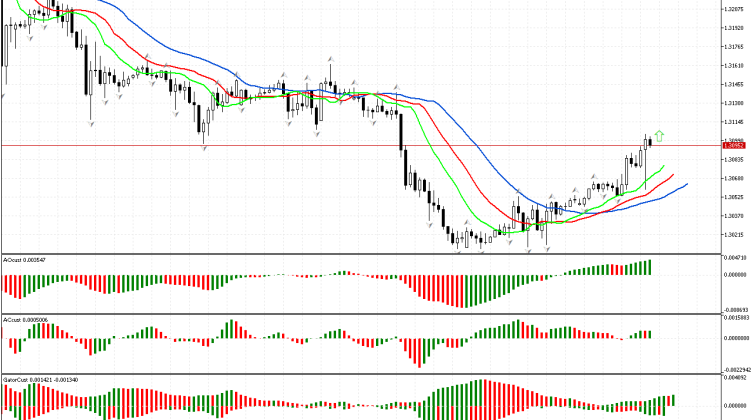Click the divider between main chart and AOcust
The height and width of the screenshot is (420, 752).
[x=360, y=253]
